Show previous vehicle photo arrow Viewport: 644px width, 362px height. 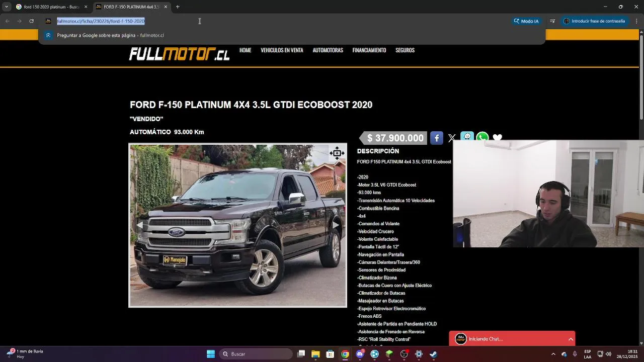(x=140, y=225)
